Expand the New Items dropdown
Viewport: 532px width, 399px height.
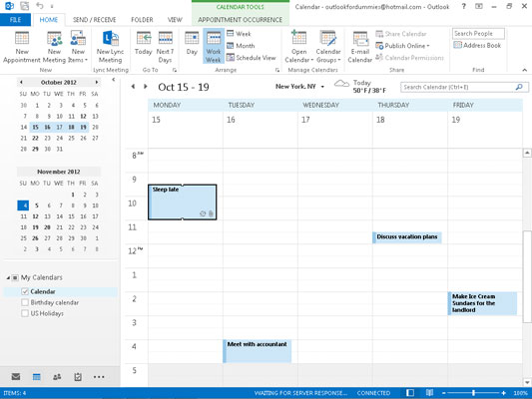coord(78,47)
